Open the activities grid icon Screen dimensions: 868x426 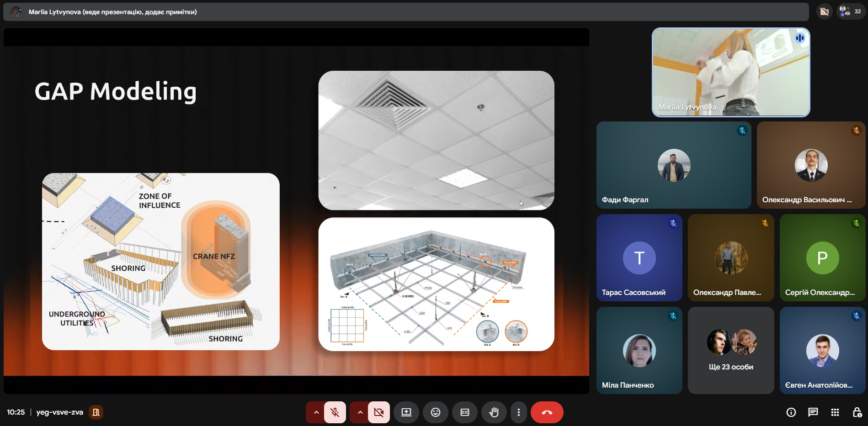point(835,412)
